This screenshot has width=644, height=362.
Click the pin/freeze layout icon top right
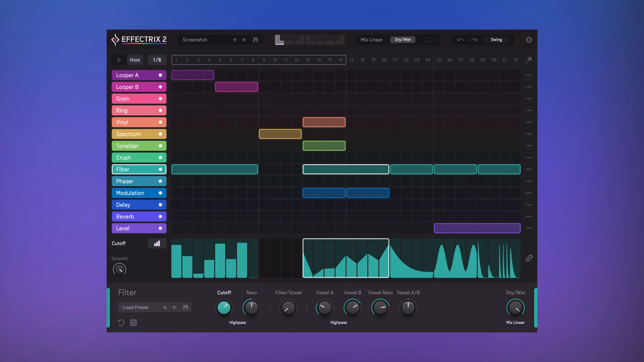(x=529, y=60)
